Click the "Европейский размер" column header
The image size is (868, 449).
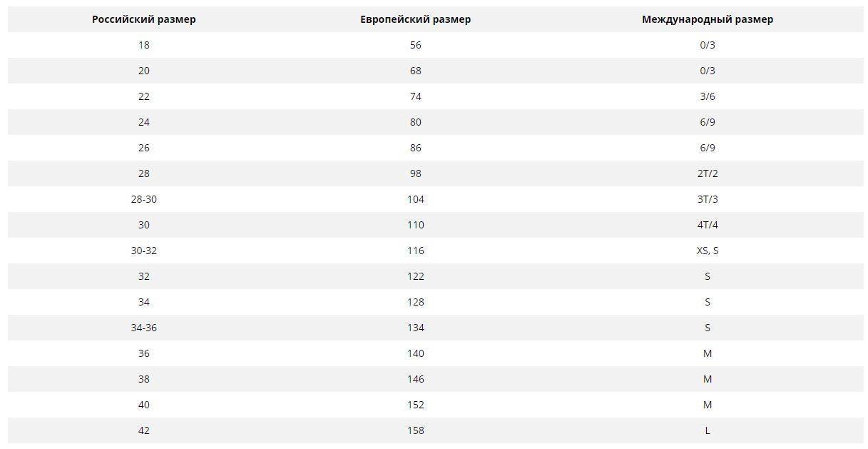pos(415,19)
